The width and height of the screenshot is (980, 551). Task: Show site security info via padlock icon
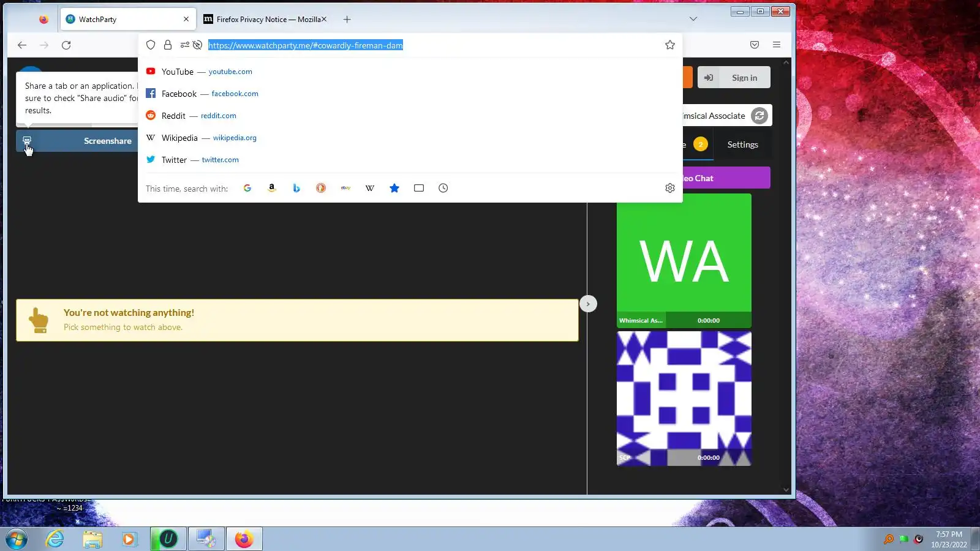[168, 45]
